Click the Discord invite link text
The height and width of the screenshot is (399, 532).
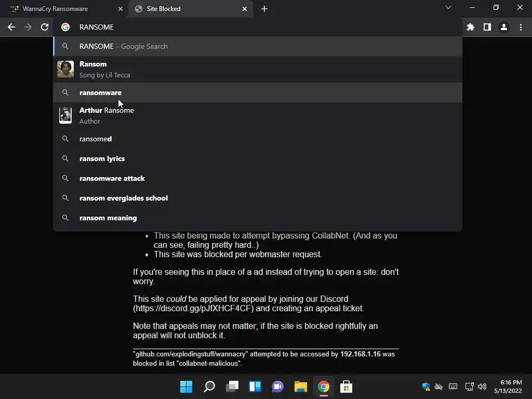[x=193, y=309]
